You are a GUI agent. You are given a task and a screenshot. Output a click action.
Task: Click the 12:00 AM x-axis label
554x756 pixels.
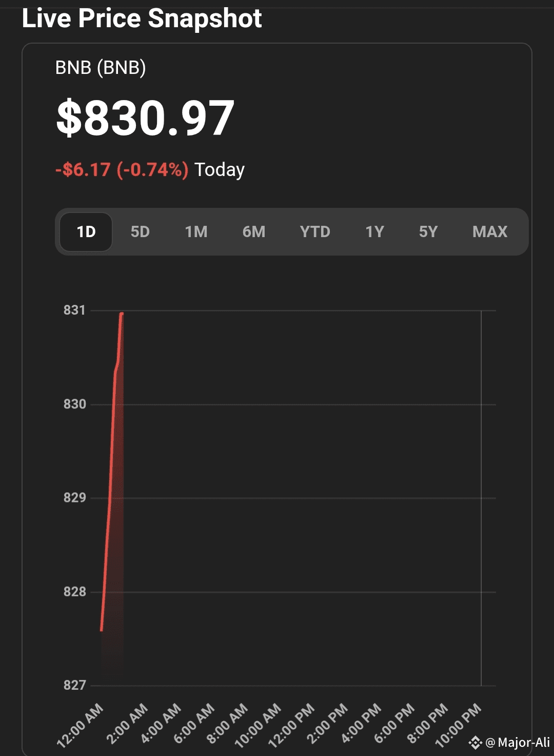point(81,725)
